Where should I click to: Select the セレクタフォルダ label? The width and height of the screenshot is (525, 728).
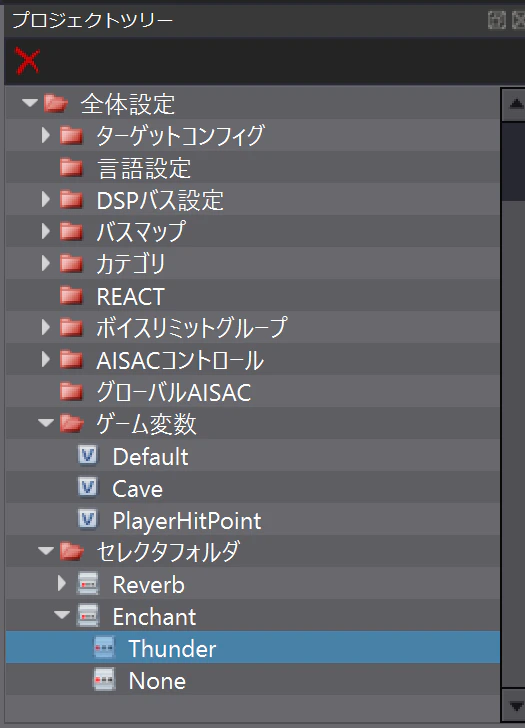coord(168,552)
